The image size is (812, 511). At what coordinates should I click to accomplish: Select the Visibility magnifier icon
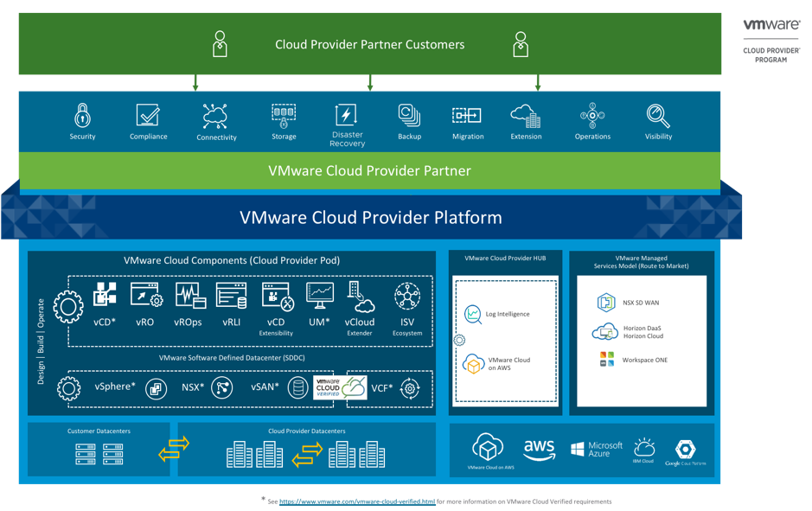click(x=658, y=116)
